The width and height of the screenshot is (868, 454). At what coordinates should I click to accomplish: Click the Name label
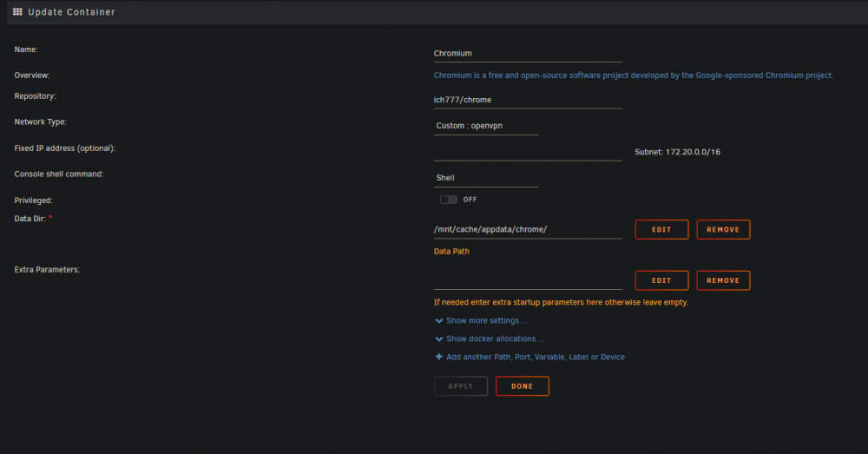(x=26, y=49)
